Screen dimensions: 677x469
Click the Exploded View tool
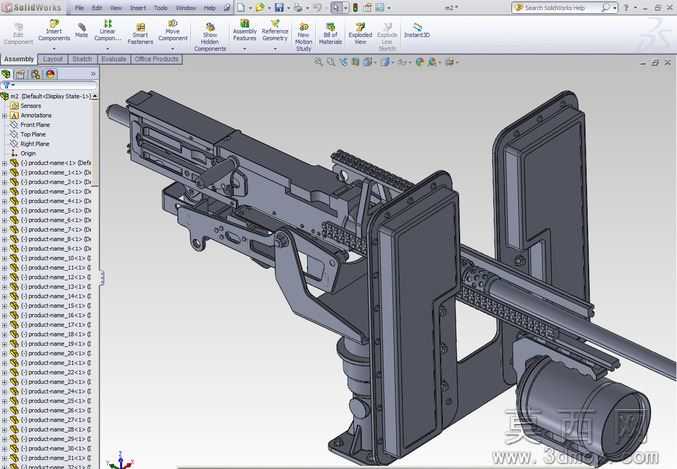(360, 34)
